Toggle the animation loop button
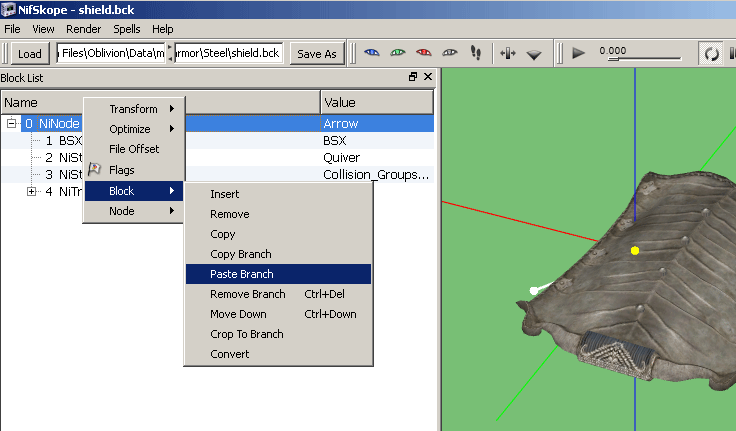This screenshot has width=736, height=431. (x=711, y=54)
